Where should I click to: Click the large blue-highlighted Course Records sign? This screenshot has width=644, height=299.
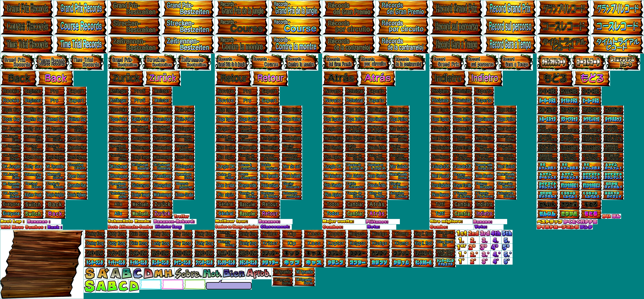click(81, 27)
